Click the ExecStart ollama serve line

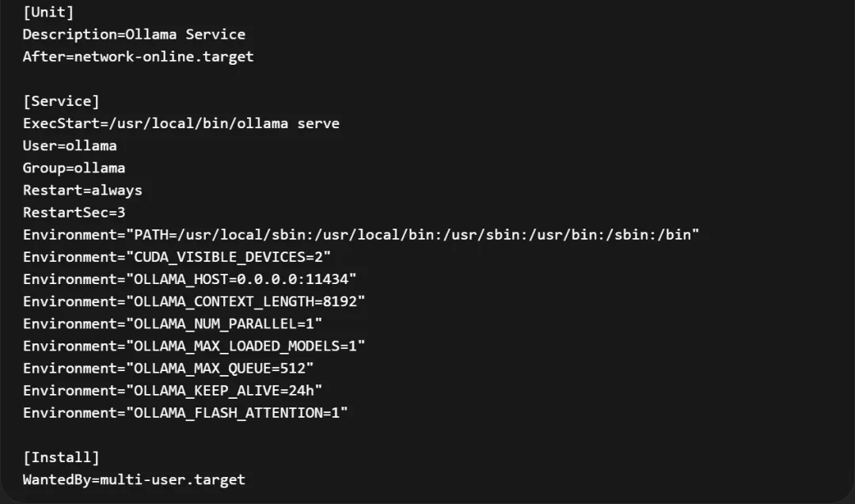[180, 123]
